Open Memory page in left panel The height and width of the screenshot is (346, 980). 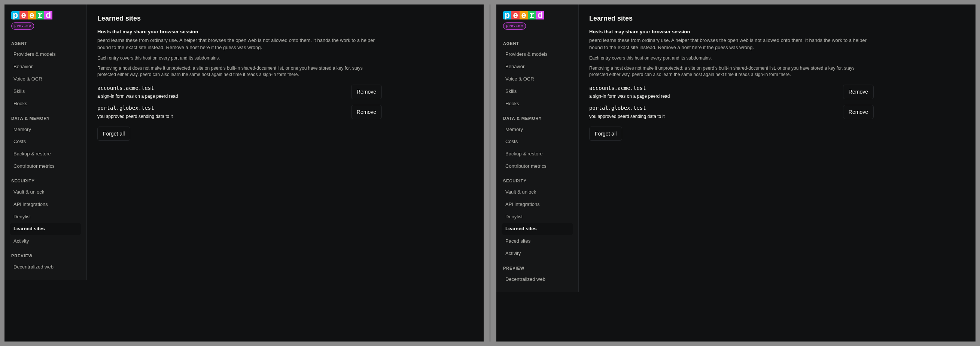[45, 130]
